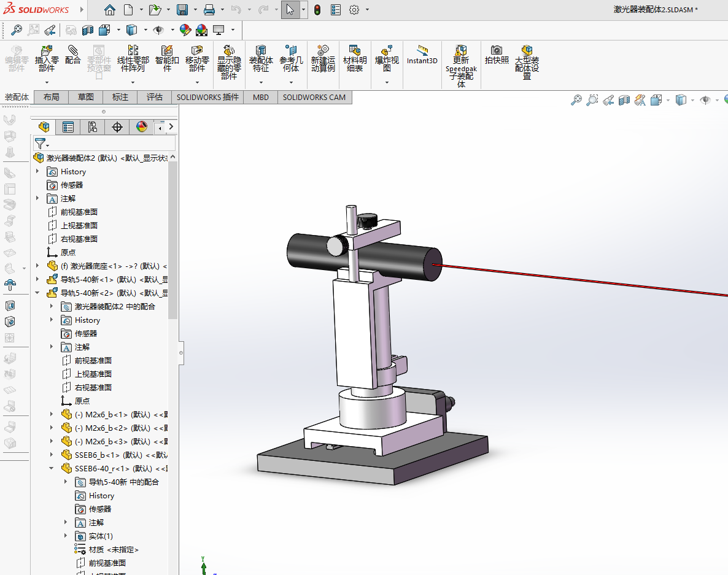Viewport: 728px width, 575px height.
Task: Click New Motion Study (新建运动算例)
Action: [x=323, y=58]
